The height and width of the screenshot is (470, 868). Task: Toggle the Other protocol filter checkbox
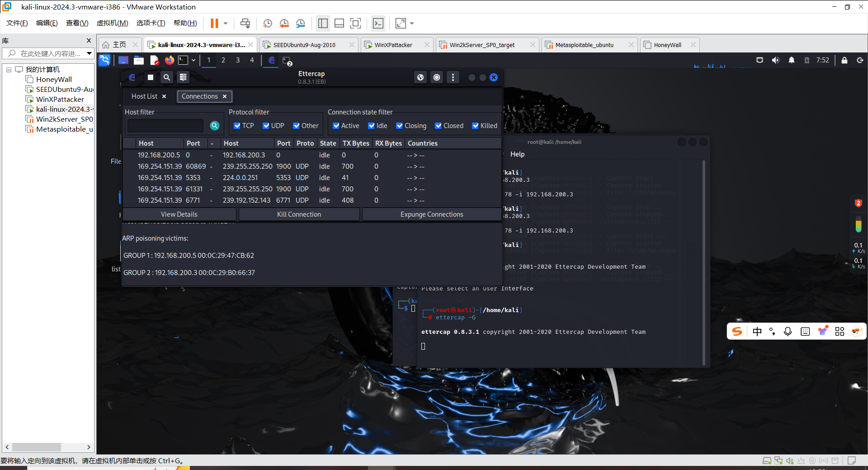tap(296, 126)
